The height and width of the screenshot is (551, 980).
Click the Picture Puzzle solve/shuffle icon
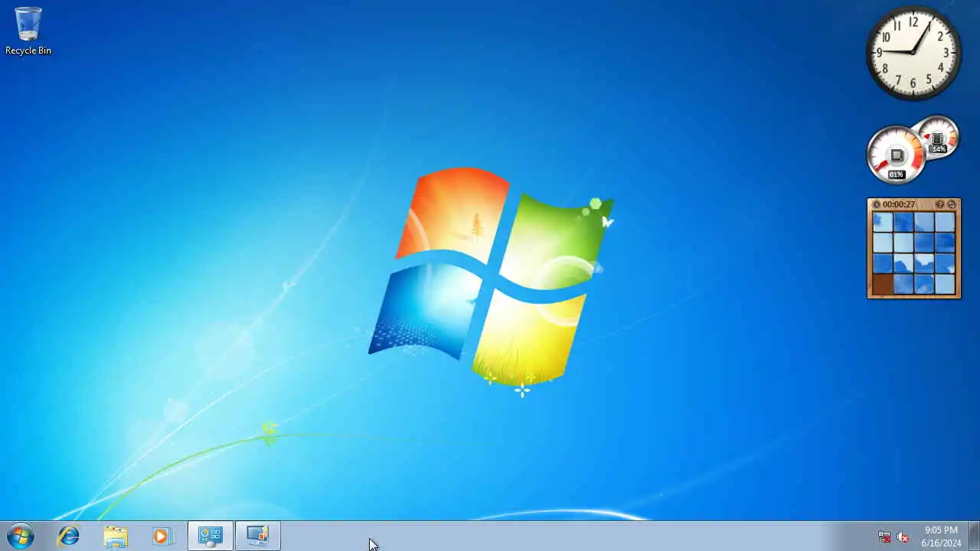(952, 204)
